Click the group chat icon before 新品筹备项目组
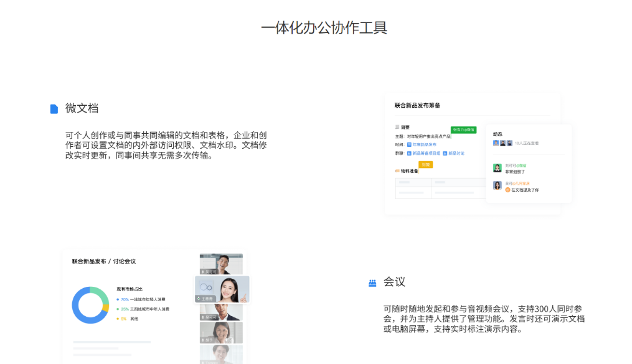Screen dimensions: 632x364 tap(409, 154)
